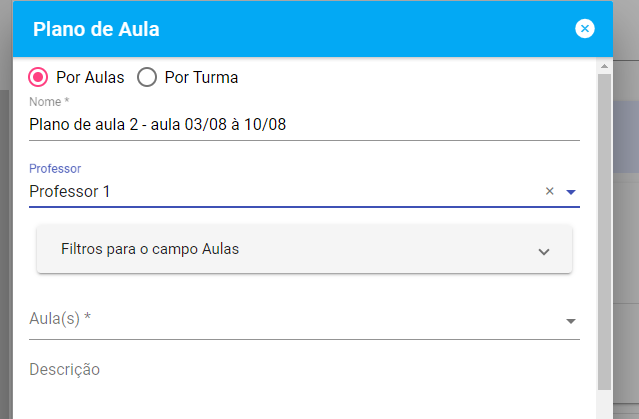
Task: Click the Professor field label
Action: [x=55, y=168]
